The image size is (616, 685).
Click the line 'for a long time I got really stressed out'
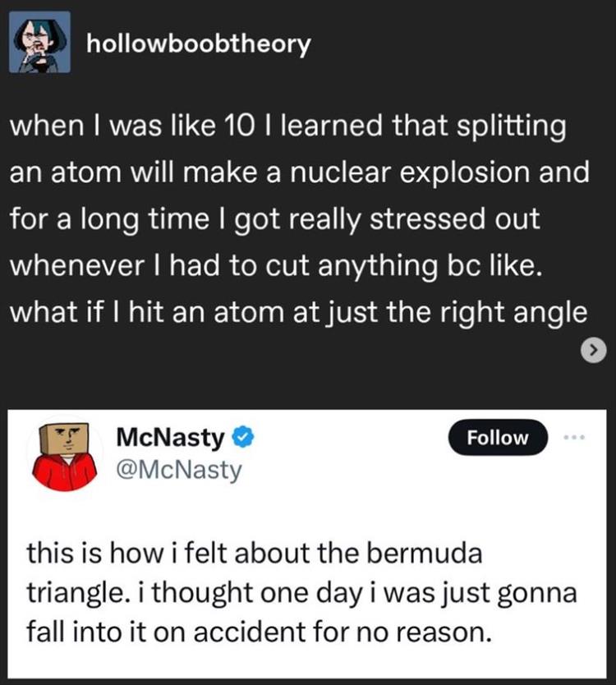273,220
